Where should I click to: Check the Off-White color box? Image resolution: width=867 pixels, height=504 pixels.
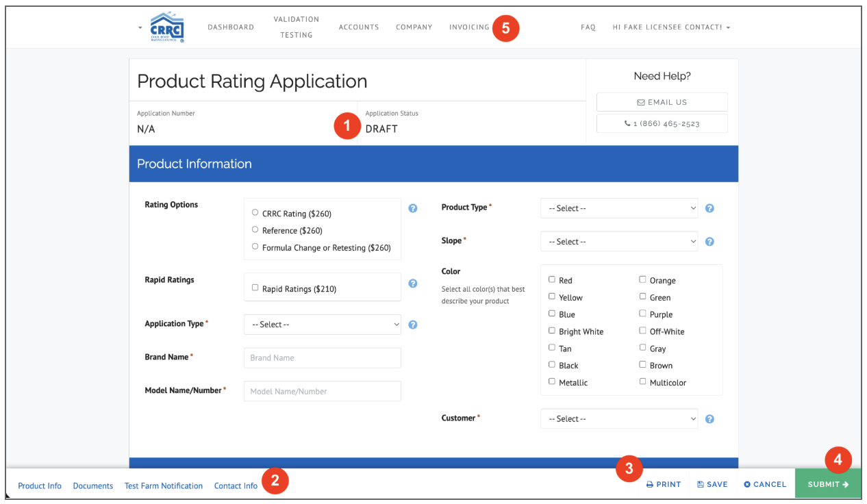(x=642, y=331)
